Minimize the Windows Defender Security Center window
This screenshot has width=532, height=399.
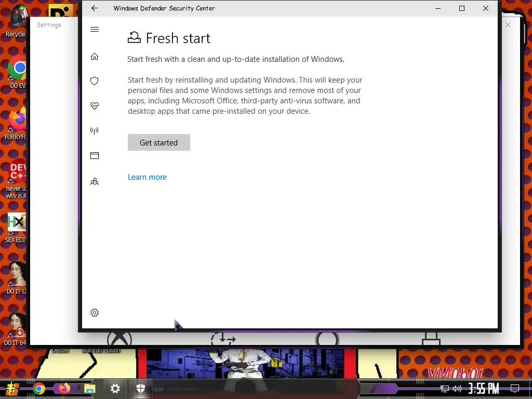tap(438, 8)
